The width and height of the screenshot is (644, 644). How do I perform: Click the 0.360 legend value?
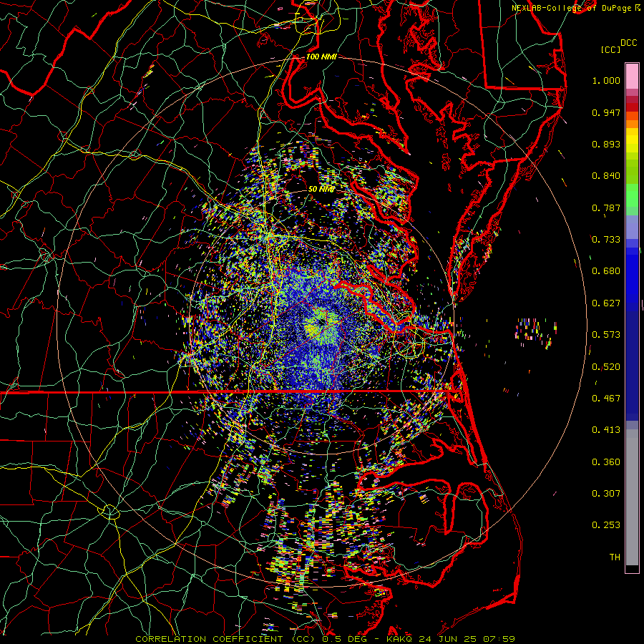click(606, 462)
